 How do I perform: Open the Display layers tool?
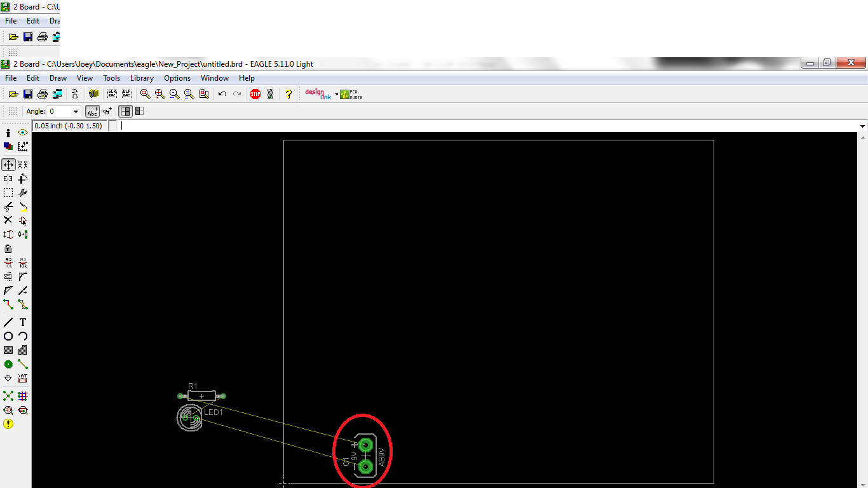pos(8,146)
